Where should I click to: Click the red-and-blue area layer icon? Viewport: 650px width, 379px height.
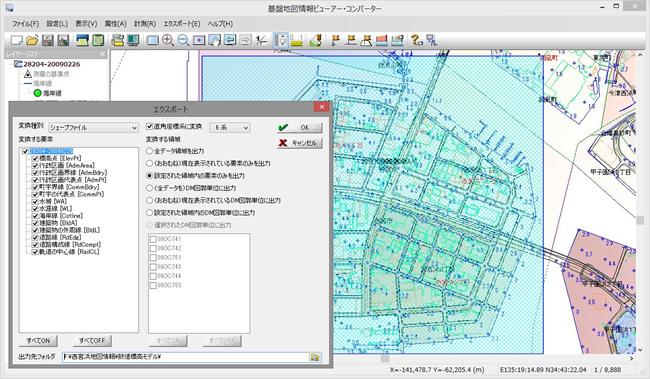[x=381, y=40]
